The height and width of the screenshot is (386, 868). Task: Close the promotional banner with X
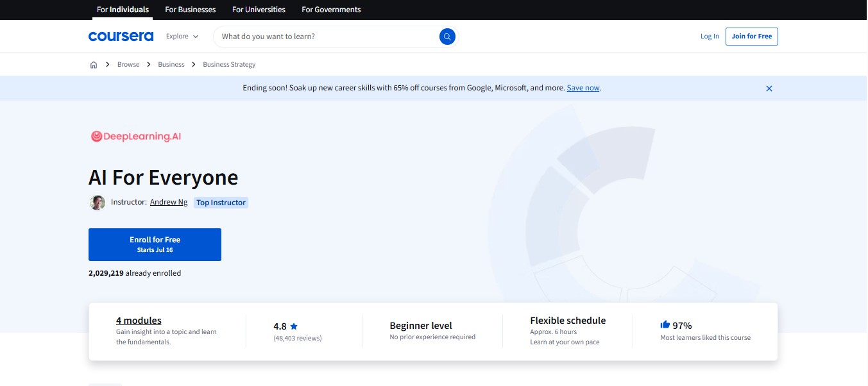tap(769, 88)
